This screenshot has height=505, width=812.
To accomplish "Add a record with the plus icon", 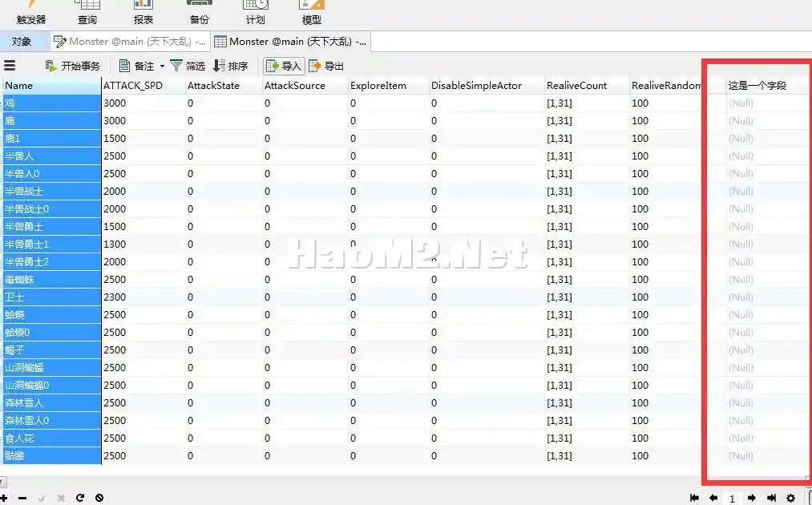I will (4, 498).
